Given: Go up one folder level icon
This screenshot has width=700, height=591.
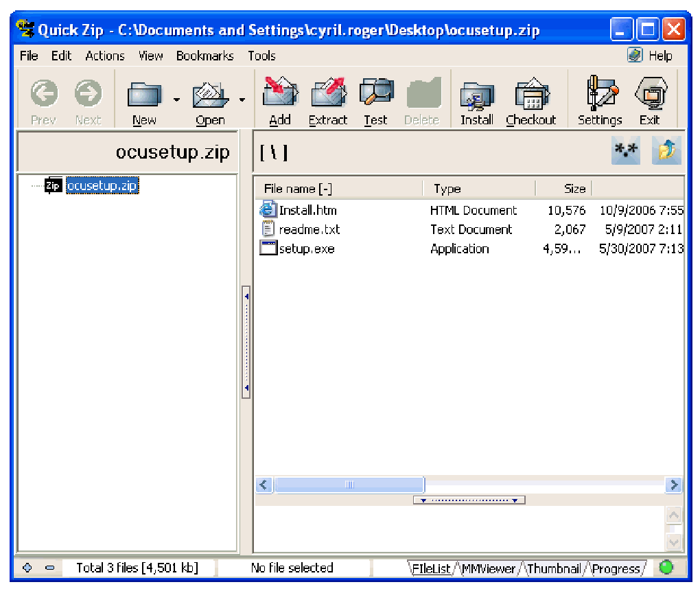Looking at the screenshot, I should (x=666, y=150).
